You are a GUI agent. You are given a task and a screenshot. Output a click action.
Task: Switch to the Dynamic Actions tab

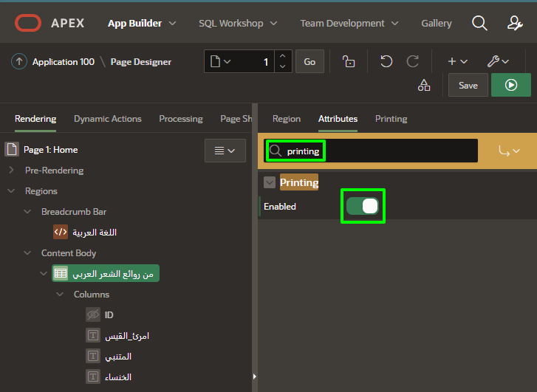point(107,119)
